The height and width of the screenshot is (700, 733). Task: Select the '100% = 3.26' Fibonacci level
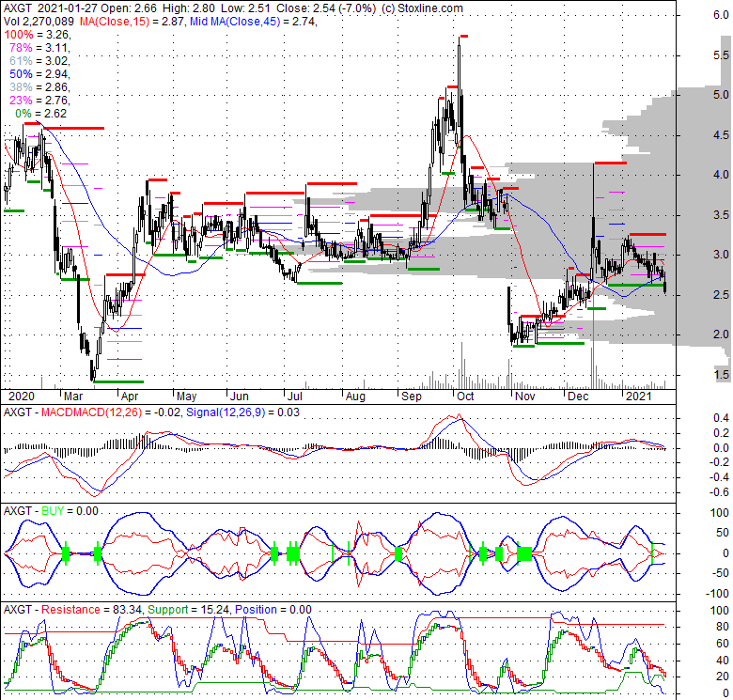[38, 35]
